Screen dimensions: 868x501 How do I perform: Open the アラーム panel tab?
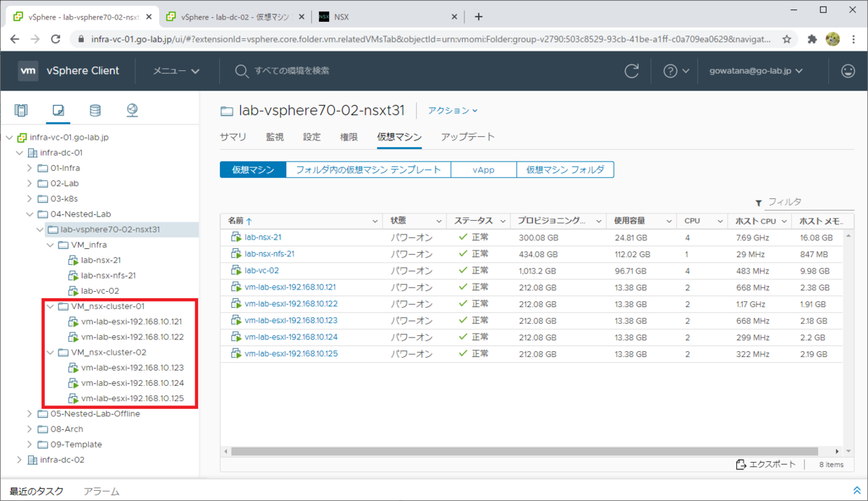click(101, 491)
